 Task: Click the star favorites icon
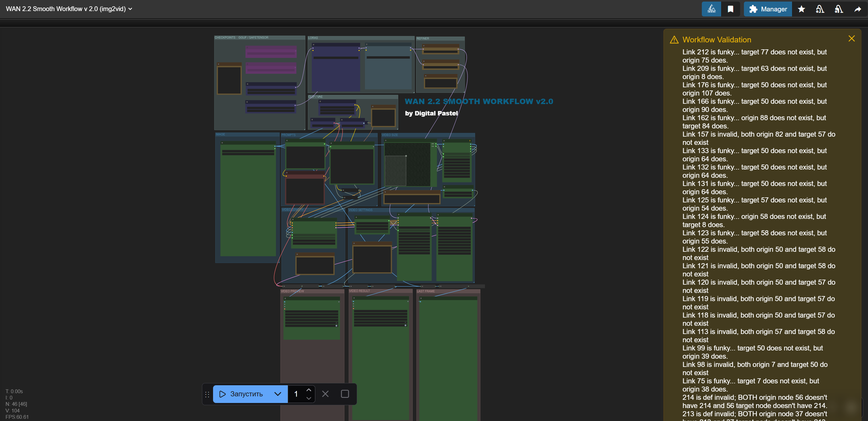(801, 9)
